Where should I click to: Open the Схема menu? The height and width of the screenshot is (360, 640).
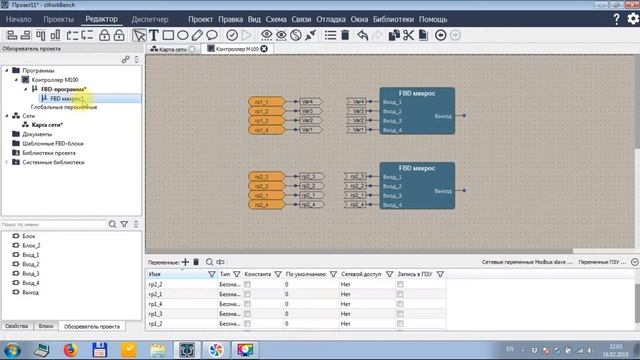click(x=276, y=19)
